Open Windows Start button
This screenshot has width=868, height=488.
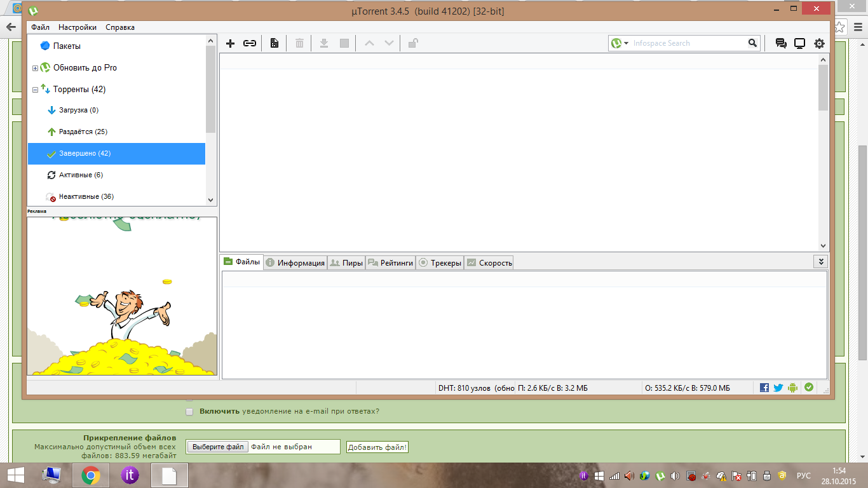click(x=15, y=475)
